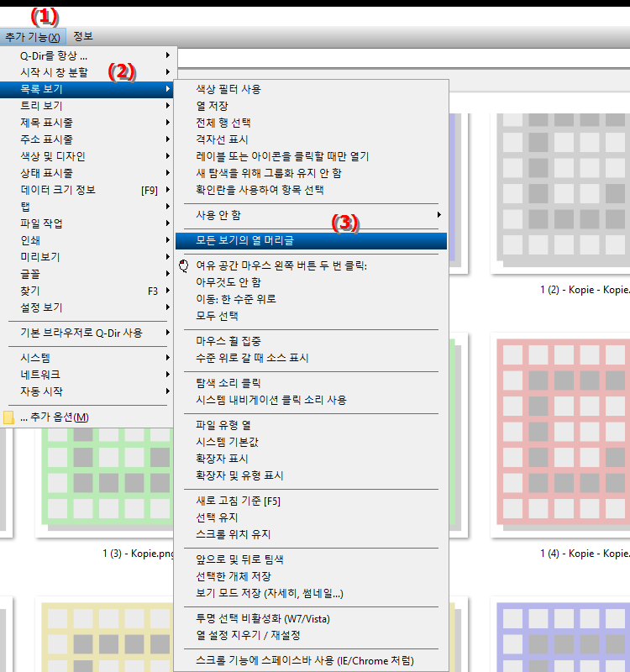Toggle 수준 위로 갈 때 소스 표시

click(x=311, y=358)
